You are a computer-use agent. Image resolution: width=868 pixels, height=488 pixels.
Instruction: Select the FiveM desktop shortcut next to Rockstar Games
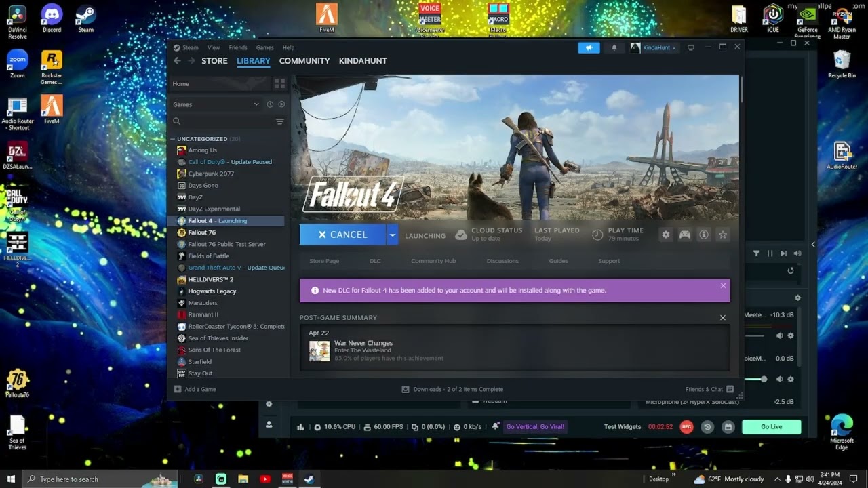point(52,109)
